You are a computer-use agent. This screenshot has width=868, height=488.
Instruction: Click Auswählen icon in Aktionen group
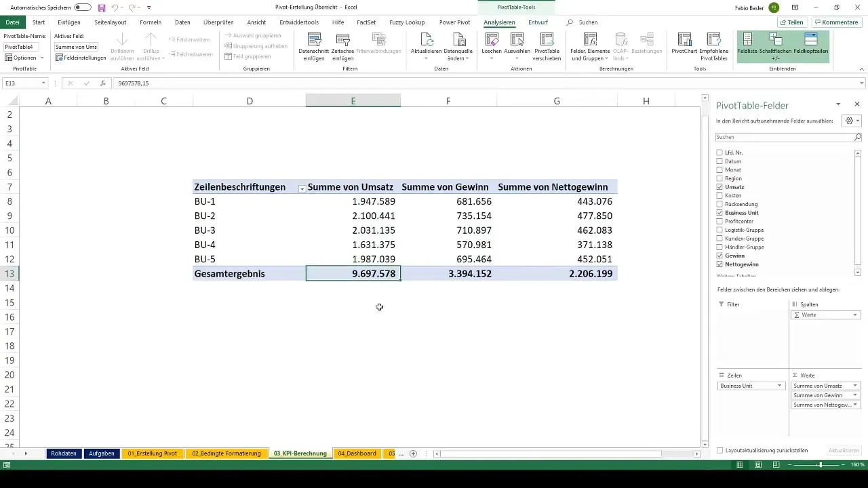(517, 39)
